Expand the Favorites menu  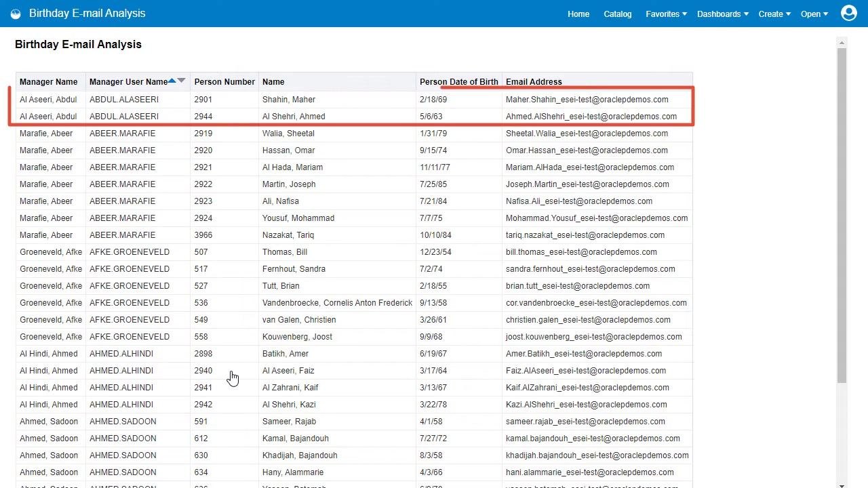[666, 14]
